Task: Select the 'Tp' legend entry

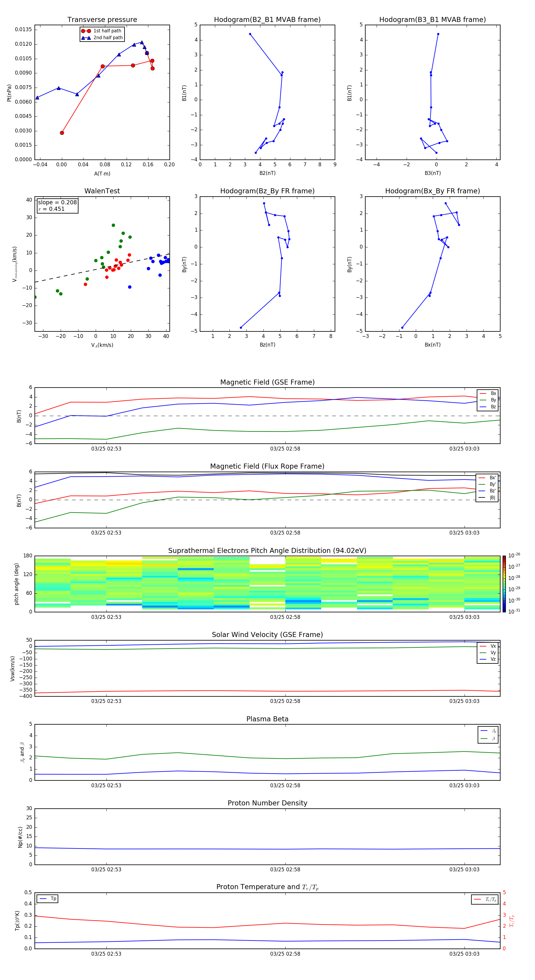Action: click(x=48, y=899)
